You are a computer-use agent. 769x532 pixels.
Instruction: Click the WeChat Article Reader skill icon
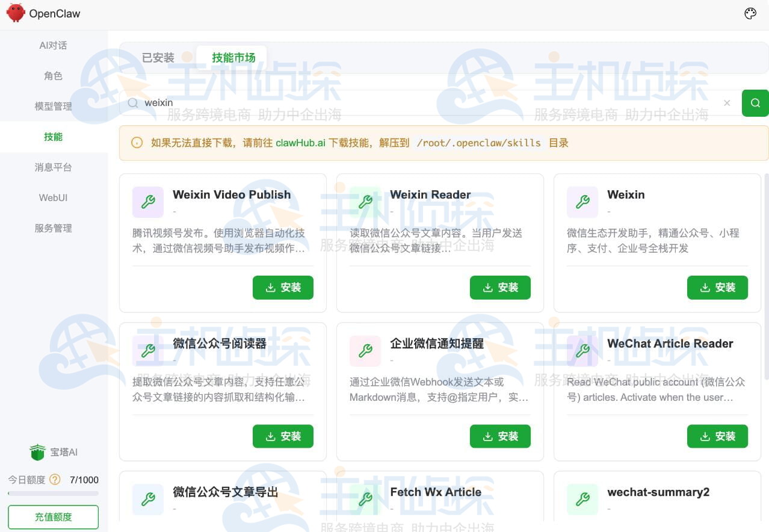click(x=582, y=350)
